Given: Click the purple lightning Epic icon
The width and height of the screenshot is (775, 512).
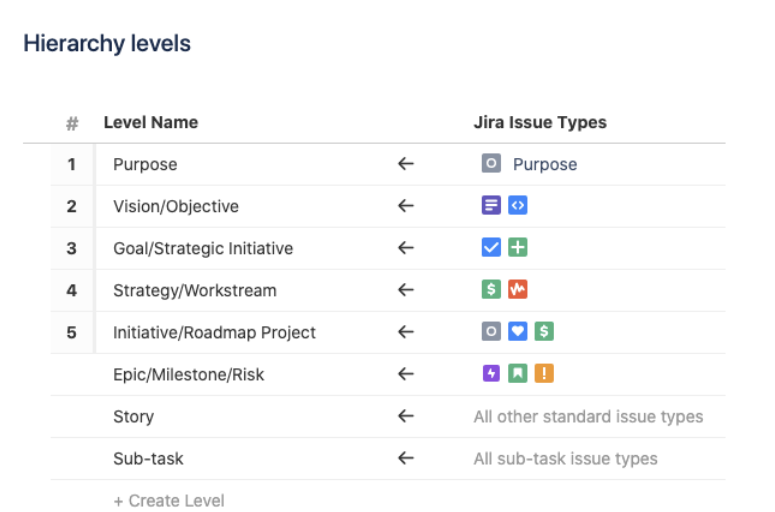Looking at the screenshot, I should 490,374.
